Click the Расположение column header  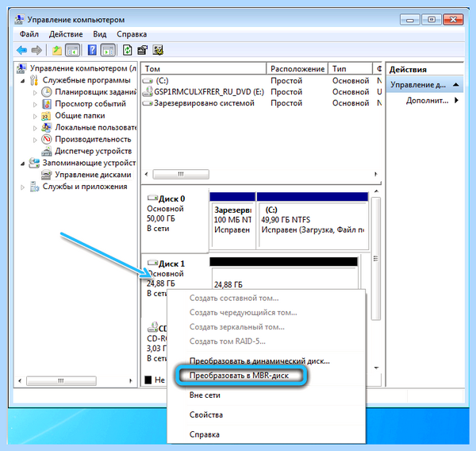pos(297,69)
